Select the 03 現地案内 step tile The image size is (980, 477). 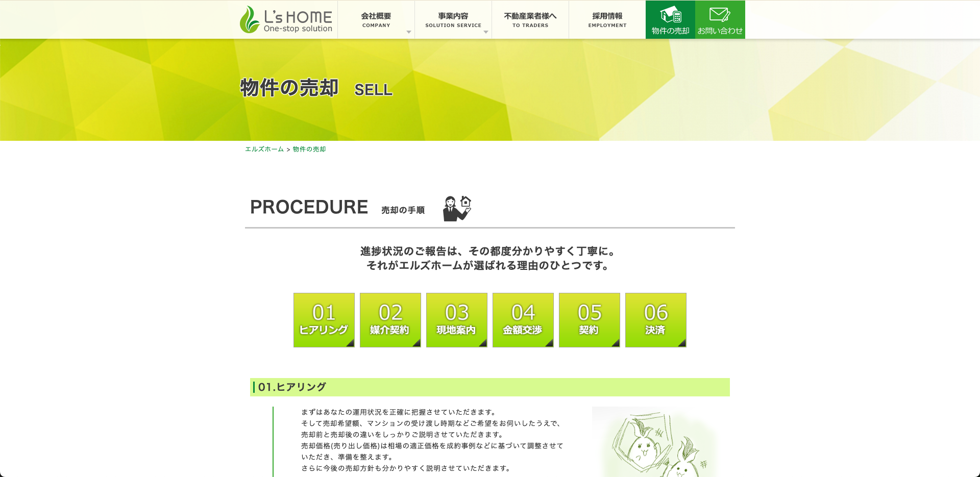click(457, 320)
